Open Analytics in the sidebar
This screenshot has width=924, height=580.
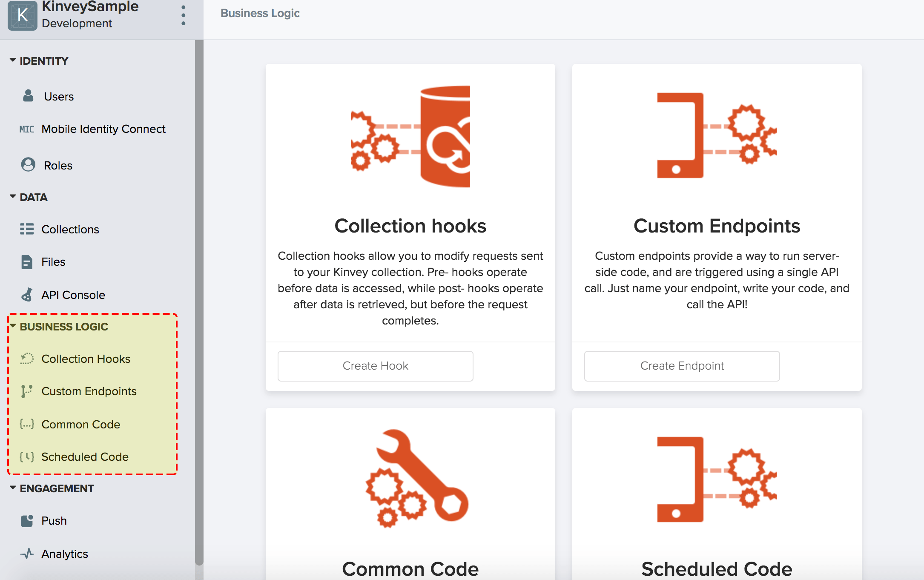coord(65,554)
